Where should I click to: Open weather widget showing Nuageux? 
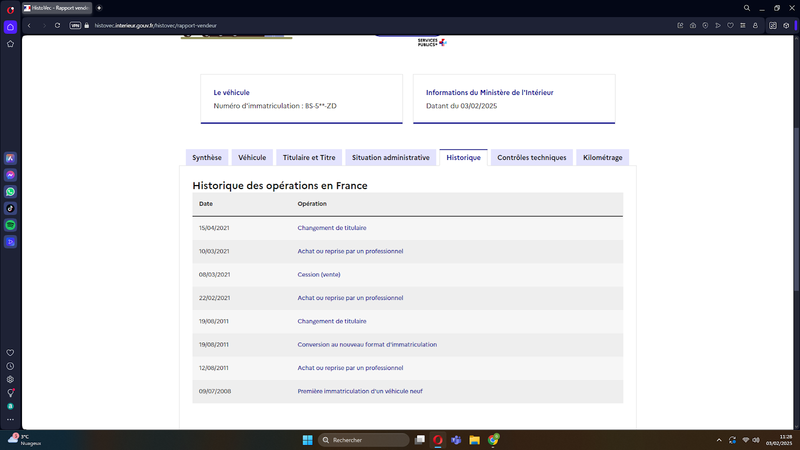24,440
